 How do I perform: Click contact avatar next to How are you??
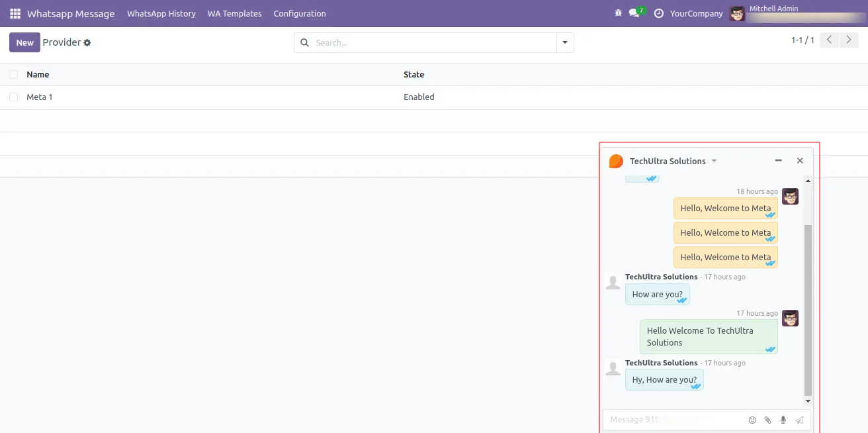tap(613, 281)
